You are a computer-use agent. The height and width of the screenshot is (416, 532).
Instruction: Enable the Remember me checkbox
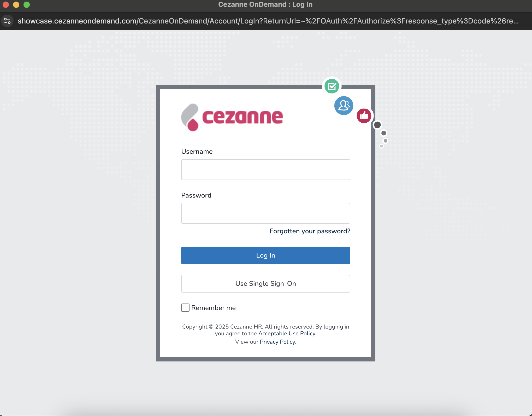point(185,308)
